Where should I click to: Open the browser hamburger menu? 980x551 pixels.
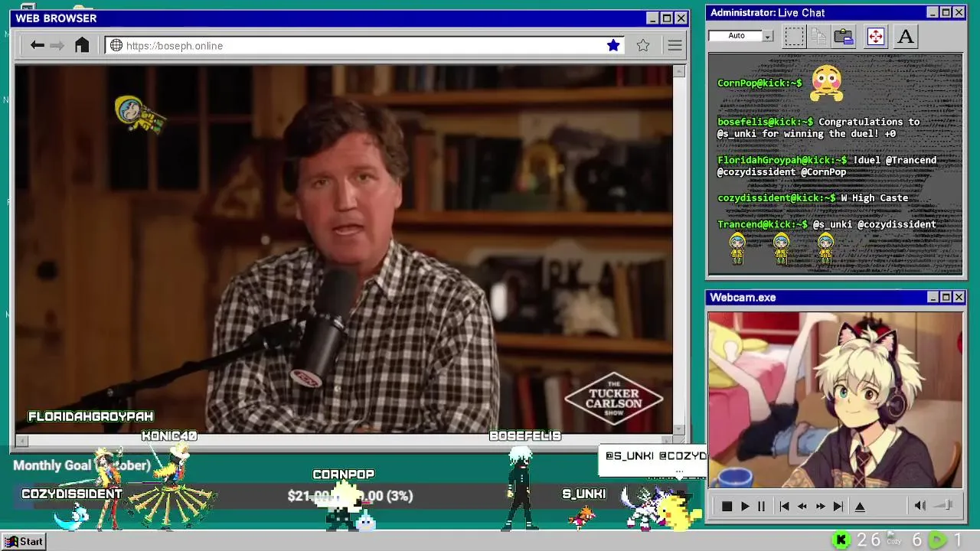point(675,46)
